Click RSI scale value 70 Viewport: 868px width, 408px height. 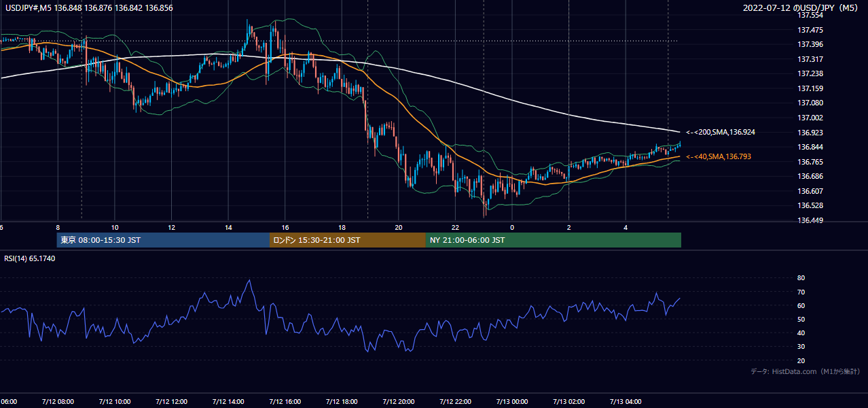tap(801, 292)
